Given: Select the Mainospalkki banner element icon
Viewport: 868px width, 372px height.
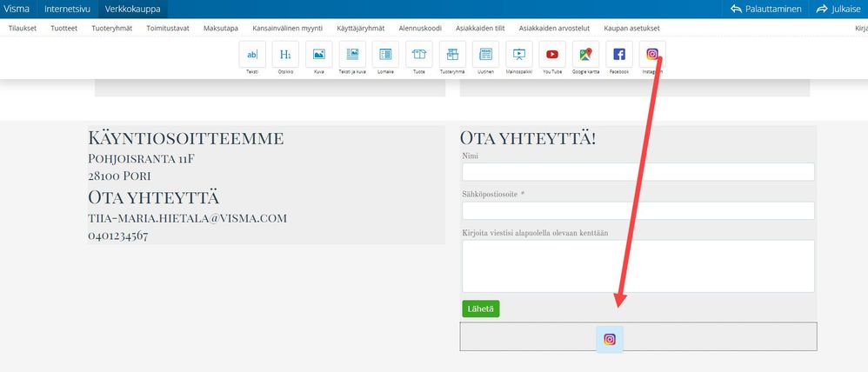Looking at the screenshot, I should 519,54.
